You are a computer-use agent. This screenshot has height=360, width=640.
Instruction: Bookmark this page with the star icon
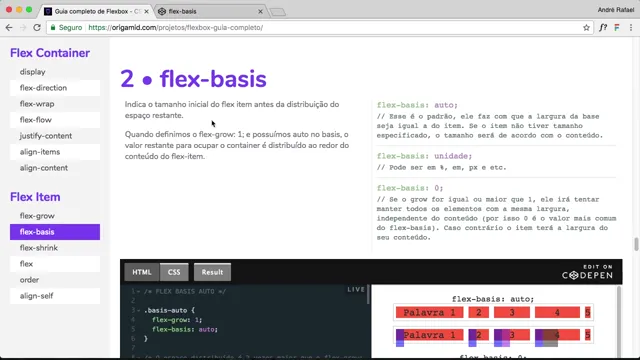(x=586, y=28)
